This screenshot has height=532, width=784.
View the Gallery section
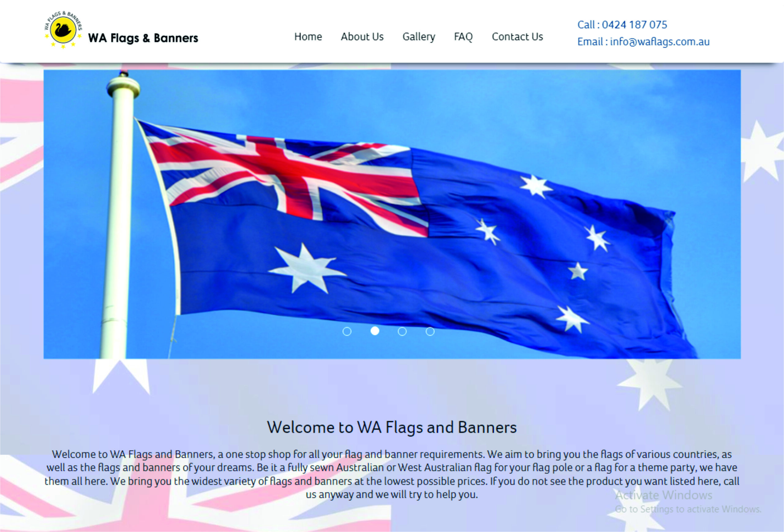(x=418, y=37)
